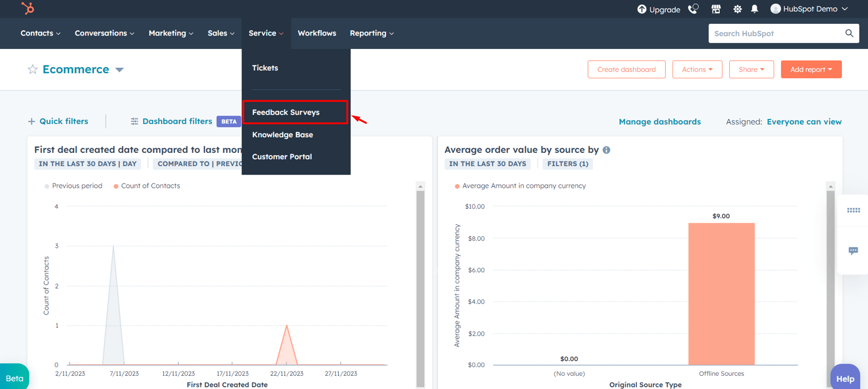Open the Actions dropdown
The height and width of the screenshot is (389, 868).
697,69
